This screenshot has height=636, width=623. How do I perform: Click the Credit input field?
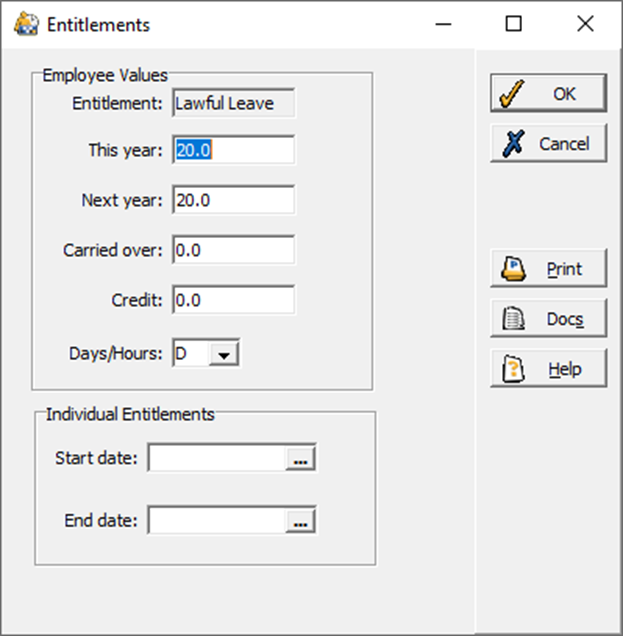[x=234, y=300]
